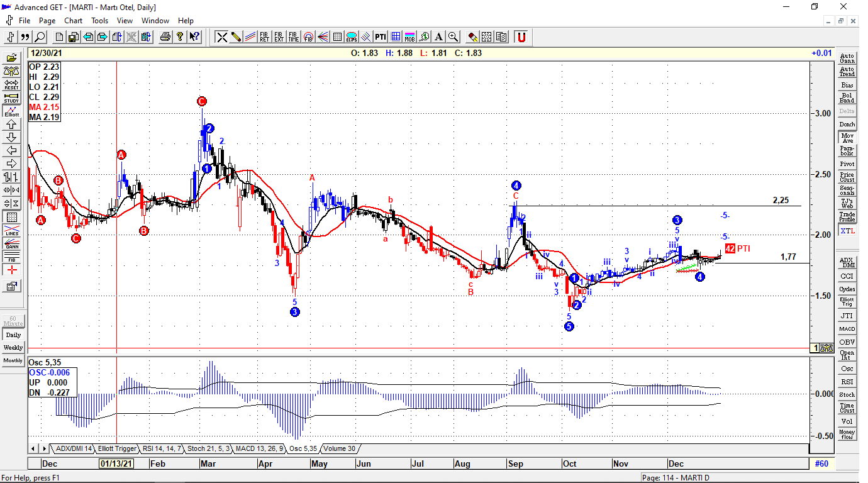The width and height of the screenshot is (868, 483).
Task: Select the Ellipse (ELIPS) tool
Action: tap(352, 36)
